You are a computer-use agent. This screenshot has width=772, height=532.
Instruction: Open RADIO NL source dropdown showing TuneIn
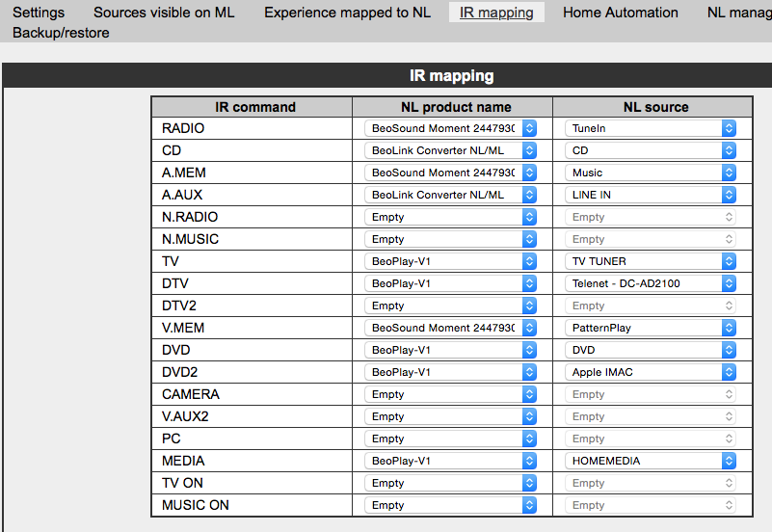pyautogui.click(x=651, y=128)
